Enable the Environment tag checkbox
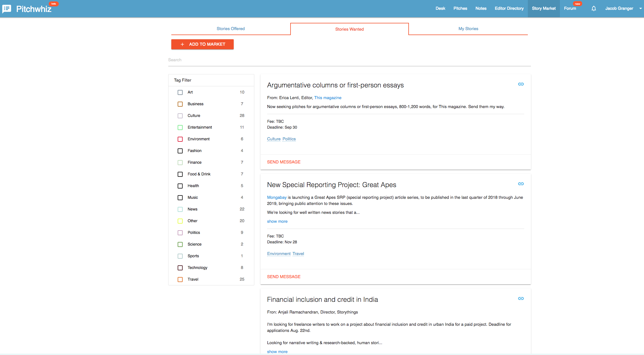The width and height of the screenshot is (644, 355). tap(180, 139)
